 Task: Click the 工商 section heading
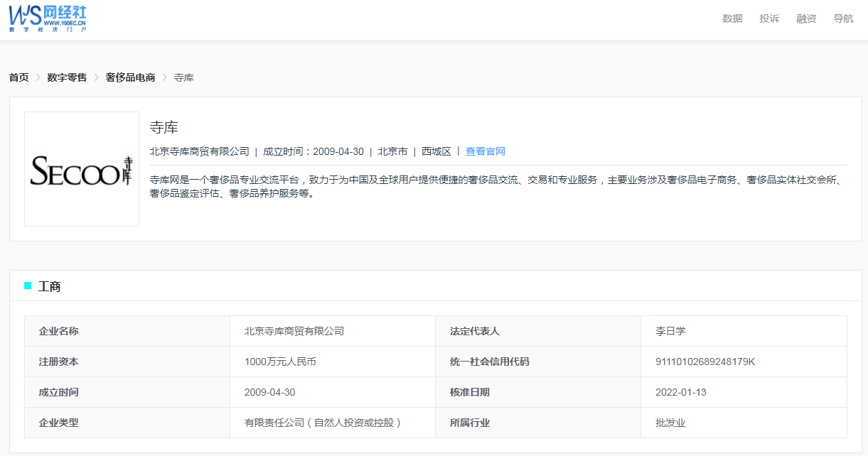[x=49, y=286]
